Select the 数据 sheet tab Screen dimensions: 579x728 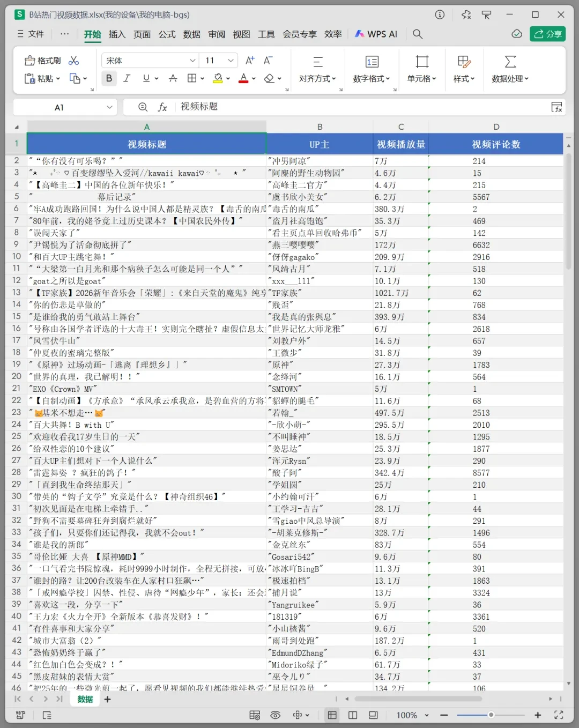coord(85,699)
